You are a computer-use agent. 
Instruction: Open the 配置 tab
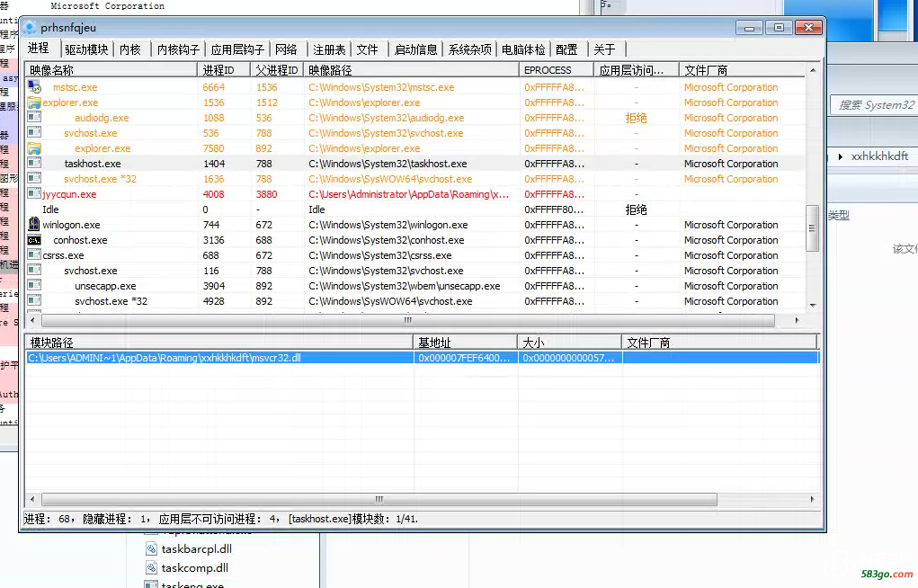tap(566, 49)
